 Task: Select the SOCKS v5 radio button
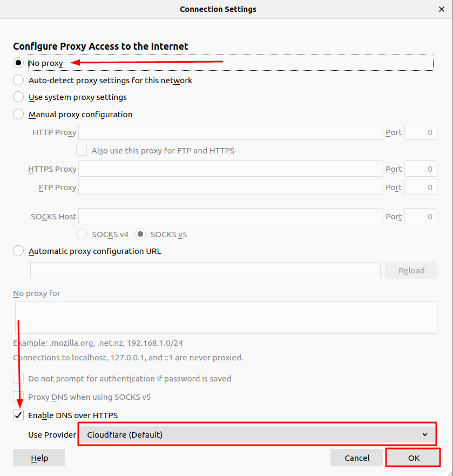pyautogui.click(x=140, y=234)
